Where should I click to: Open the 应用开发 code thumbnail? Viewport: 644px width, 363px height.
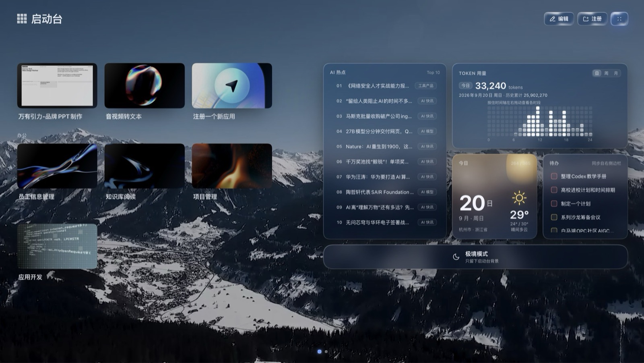[x=57, y=246]
